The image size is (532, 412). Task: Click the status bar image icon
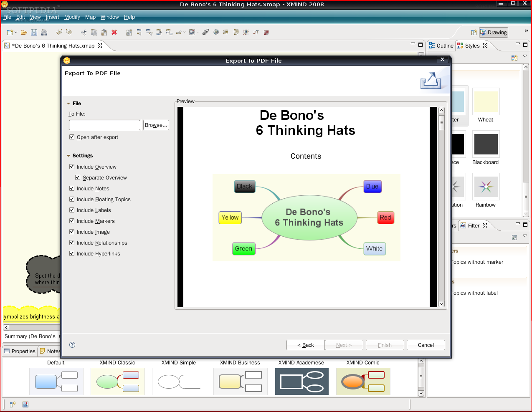(x=25, y=404)
